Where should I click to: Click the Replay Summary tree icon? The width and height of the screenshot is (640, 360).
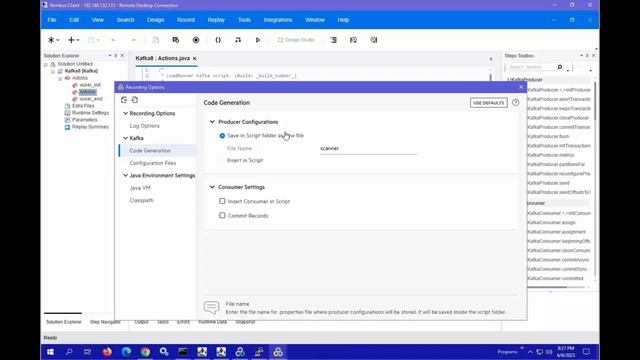(67, 127)
